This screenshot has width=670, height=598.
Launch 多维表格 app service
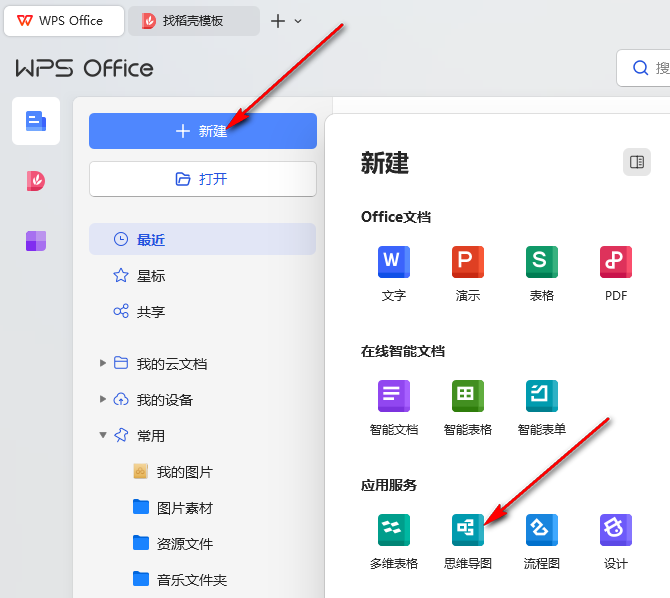pyautogui.click(x=394, y=542)
